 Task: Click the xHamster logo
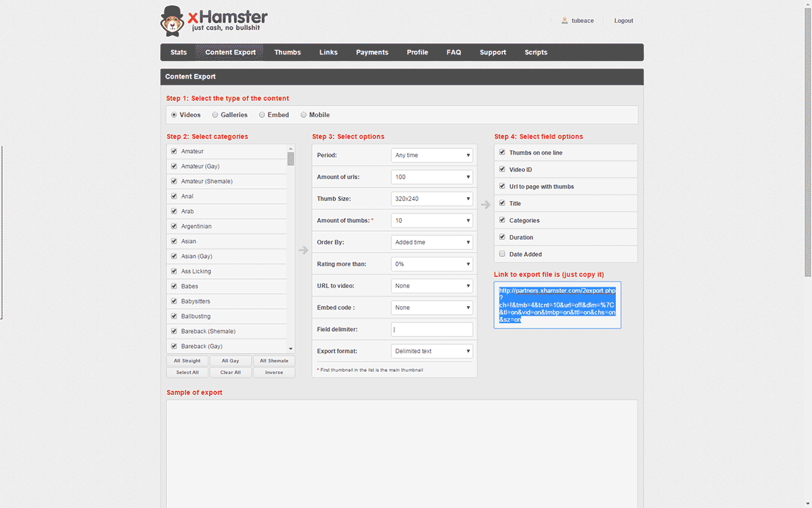coord(214,21)
